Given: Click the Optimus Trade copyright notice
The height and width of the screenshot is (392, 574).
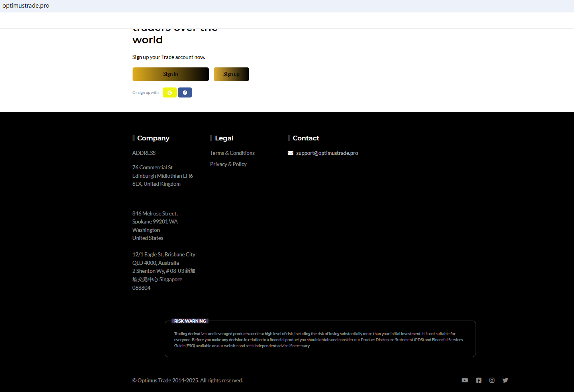Looking at the screenshot, I should pos(188,380).
